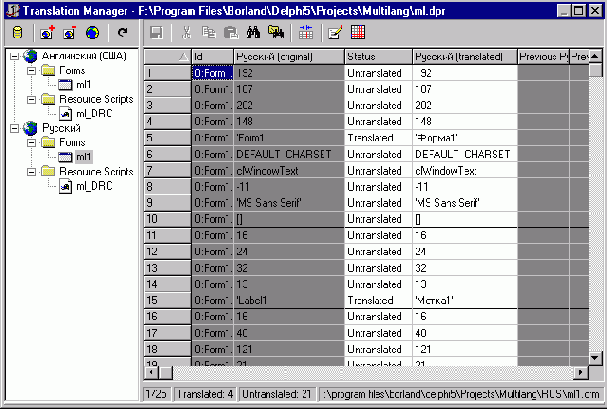Click the translated cell 'Форма1' in row 5

(463, 137)
